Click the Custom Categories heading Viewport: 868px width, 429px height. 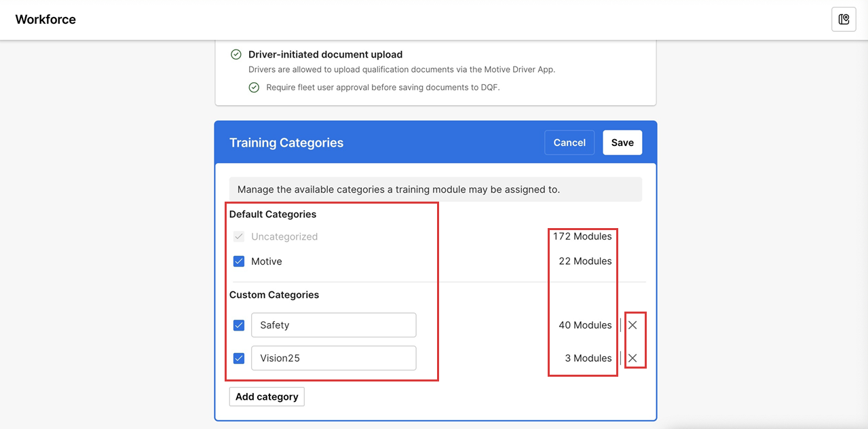(x=274, y=295)
